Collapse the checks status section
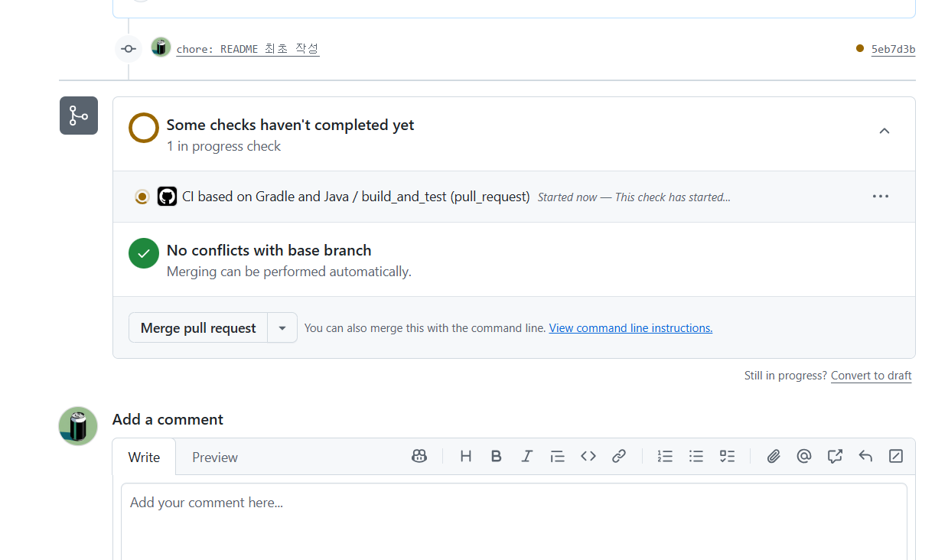The height and width of the screenshot is (560, 935). (885, 131)
